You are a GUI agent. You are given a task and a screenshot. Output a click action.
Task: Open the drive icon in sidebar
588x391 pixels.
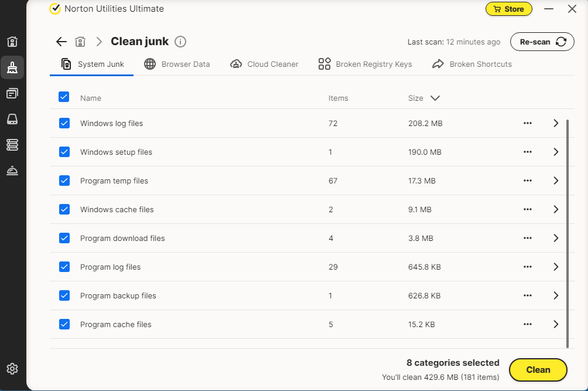point(12,119)
